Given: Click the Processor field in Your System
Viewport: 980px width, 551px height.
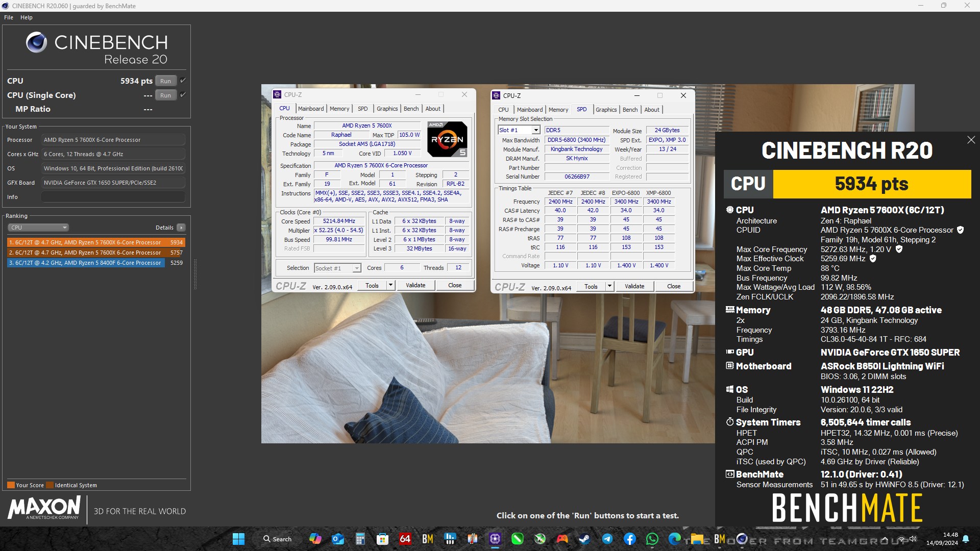Looking at the screenshot, I should (113, 140).
